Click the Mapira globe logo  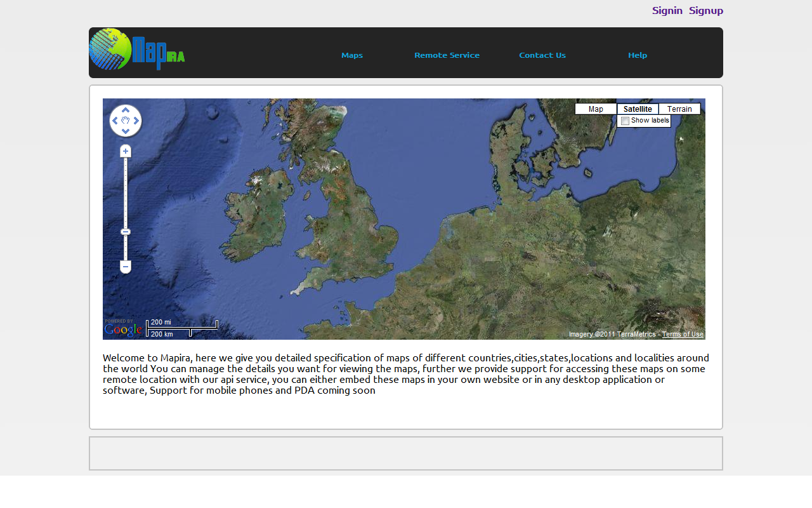(110, 50)
